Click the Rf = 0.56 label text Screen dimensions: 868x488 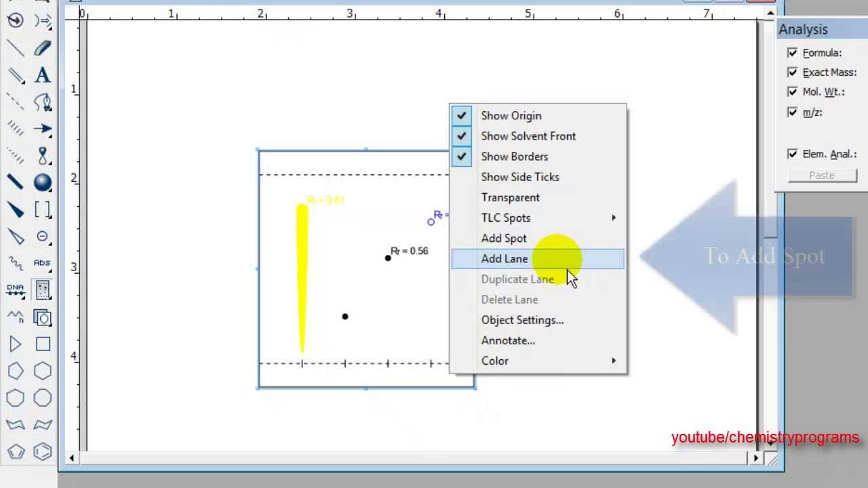410,251
